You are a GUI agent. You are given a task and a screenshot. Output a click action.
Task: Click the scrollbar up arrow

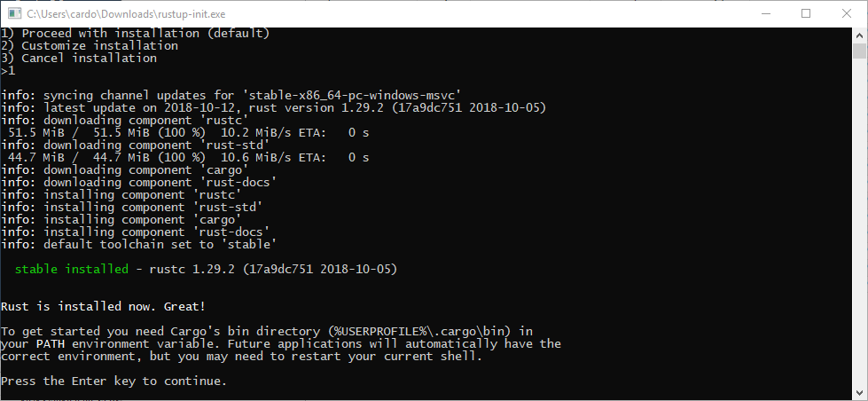859,35
